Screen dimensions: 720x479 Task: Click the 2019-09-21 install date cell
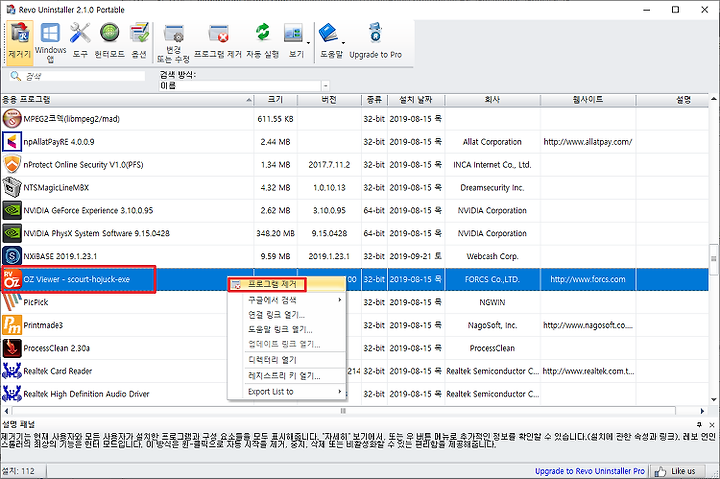coord(415,256)
